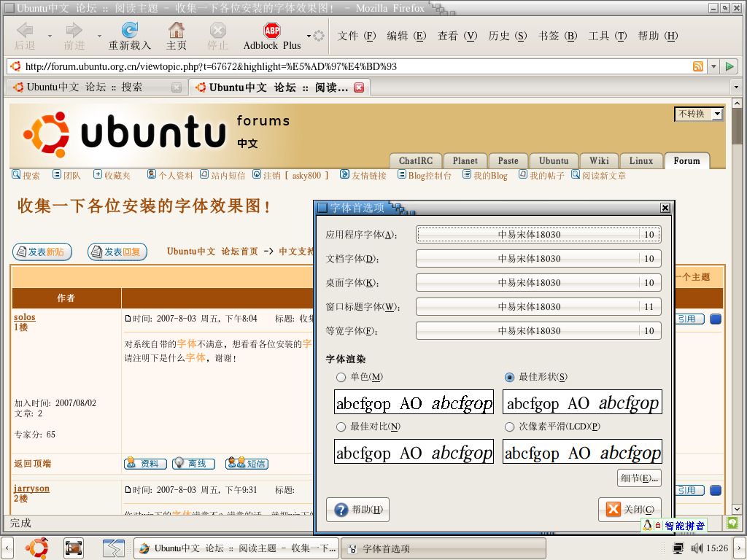Click the 返回顶端 back to top link
Image resolution: width=747 pixels, height=560 pixels.
pos(32,463)
